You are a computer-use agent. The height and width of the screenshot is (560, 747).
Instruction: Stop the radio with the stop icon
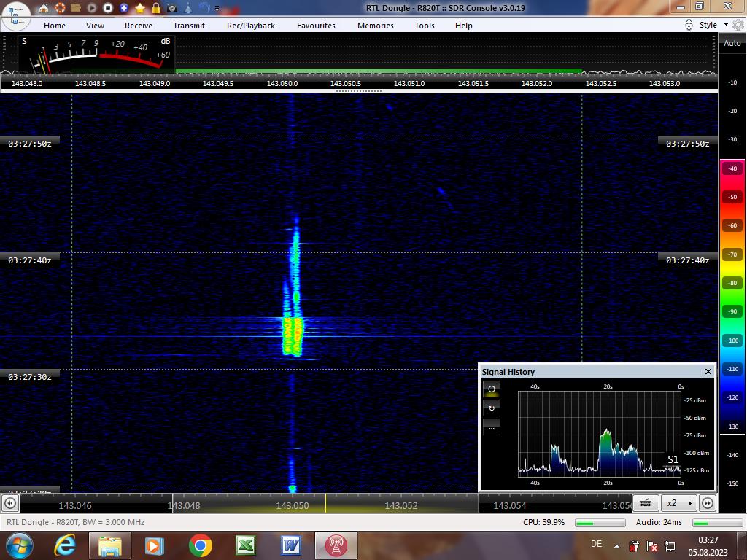tap(108, 8)
